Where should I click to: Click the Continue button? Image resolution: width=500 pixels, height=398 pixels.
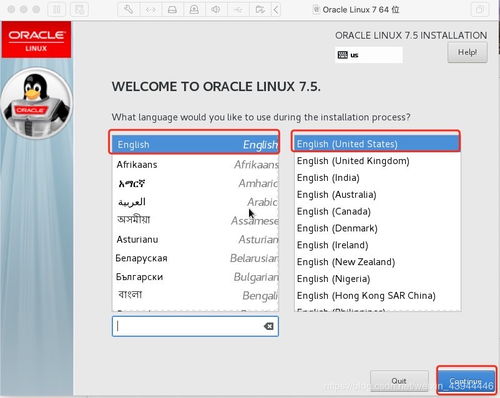[x=466, y=381]
